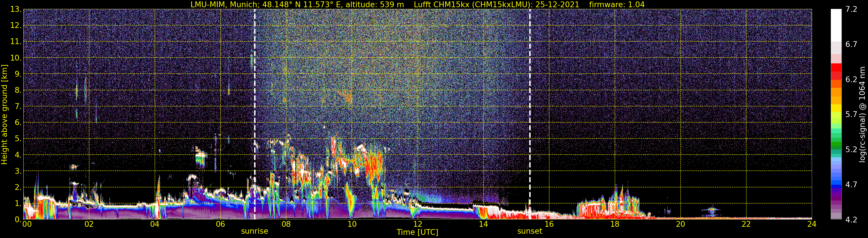Click the colorbar value 4.2

[852, 220]
